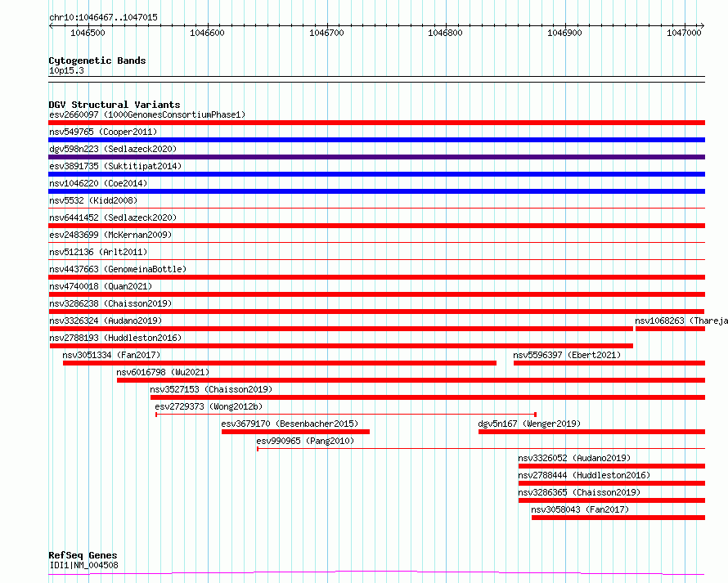
Task: Click the ruler position 1046600
Action: tap(207, 33)
